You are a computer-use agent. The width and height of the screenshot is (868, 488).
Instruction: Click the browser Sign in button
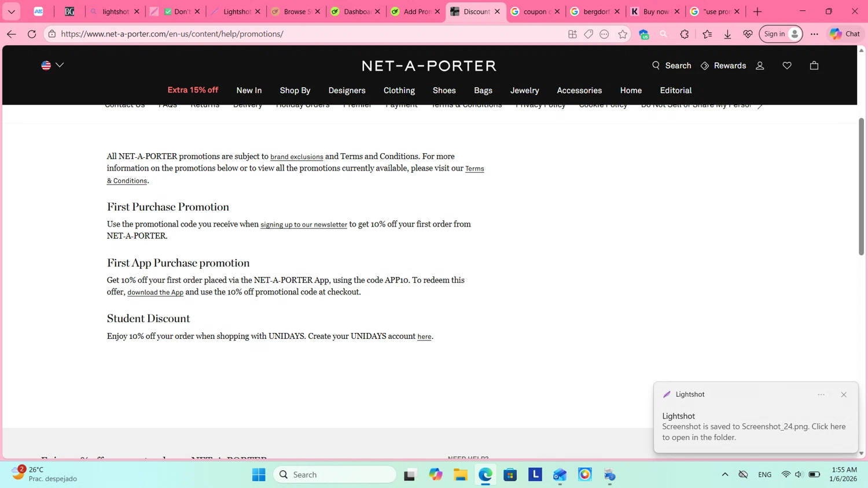[x=780, y=34]
